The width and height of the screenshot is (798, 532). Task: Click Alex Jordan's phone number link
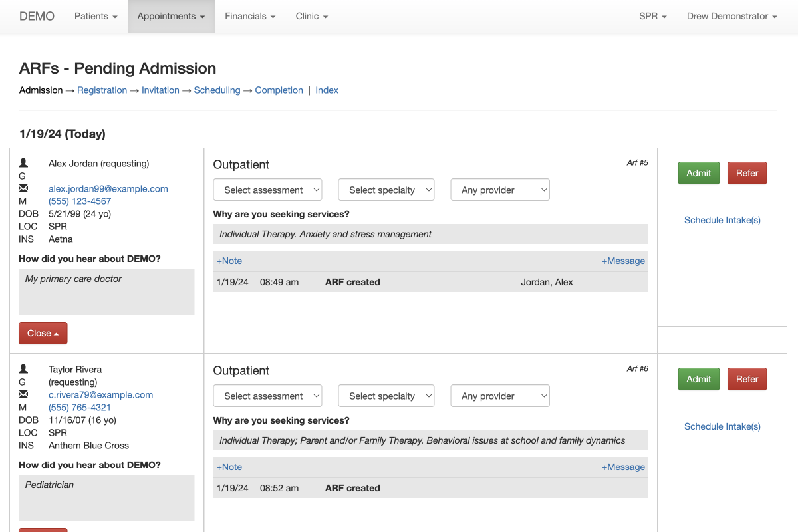[80, 201]
